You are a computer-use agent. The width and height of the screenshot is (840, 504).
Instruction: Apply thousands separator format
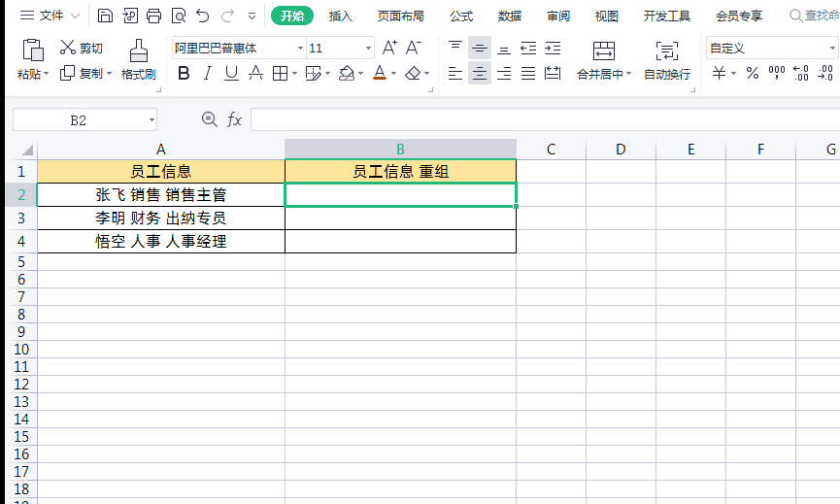[776, 73]
